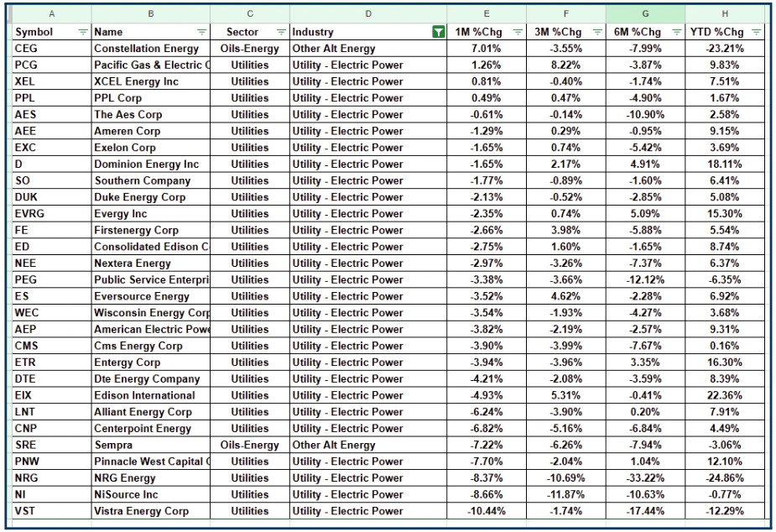Screen dimensions: 776x532
Task: Open the Sector column filter dropdown
Action: pyautogui.click(x=280, y=32)
